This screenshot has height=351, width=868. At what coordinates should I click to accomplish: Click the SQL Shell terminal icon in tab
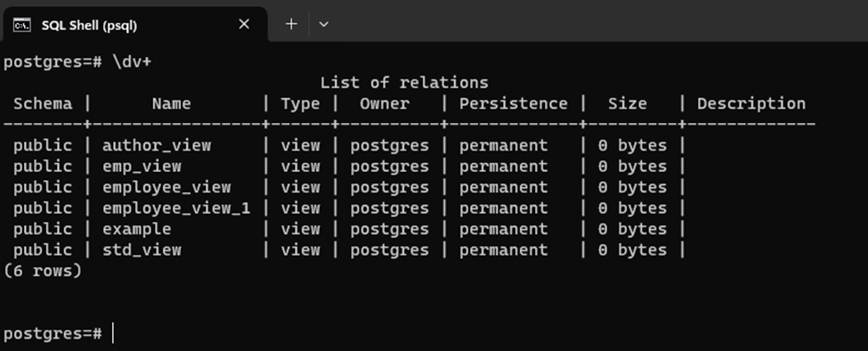22,25
